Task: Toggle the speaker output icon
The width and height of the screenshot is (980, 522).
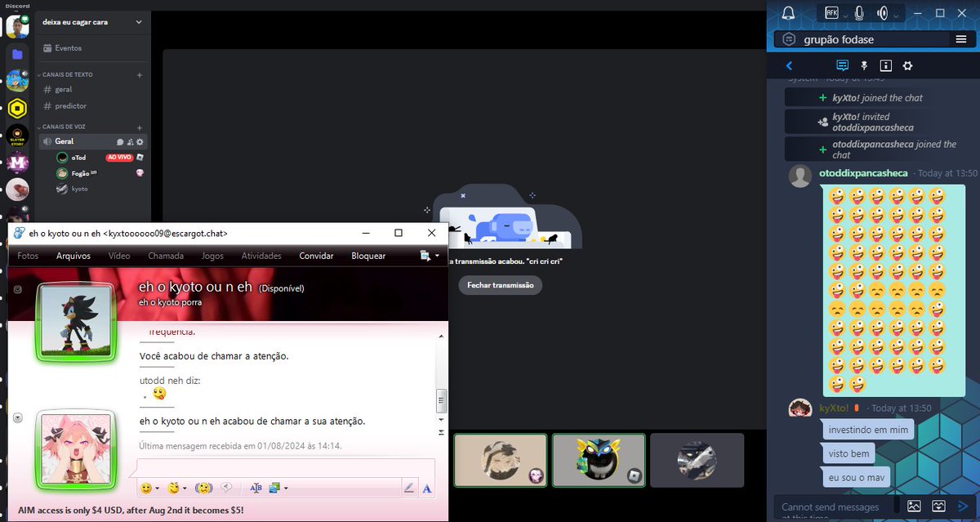Action: coord(882,11)
